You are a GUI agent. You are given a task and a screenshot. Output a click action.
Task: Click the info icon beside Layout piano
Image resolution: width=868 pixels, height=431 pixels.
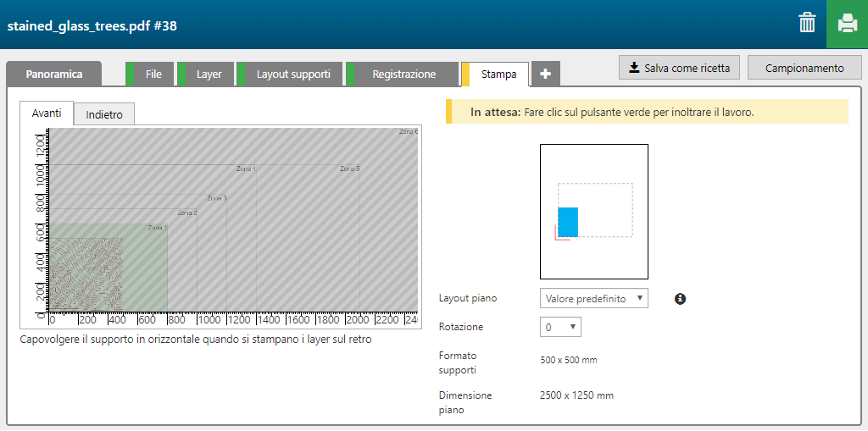point(680,299)
